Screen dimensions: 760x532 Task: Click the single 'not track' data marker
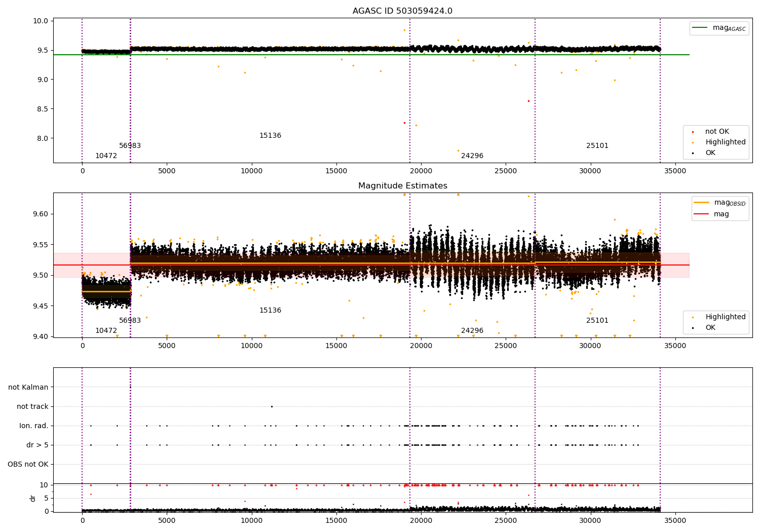(272, 406)
